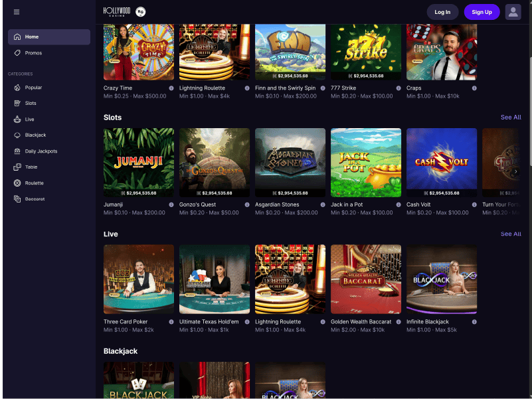This screenshot has height=399, width=532.
Task: Click the Sign Up button
Action: point(482,12)
